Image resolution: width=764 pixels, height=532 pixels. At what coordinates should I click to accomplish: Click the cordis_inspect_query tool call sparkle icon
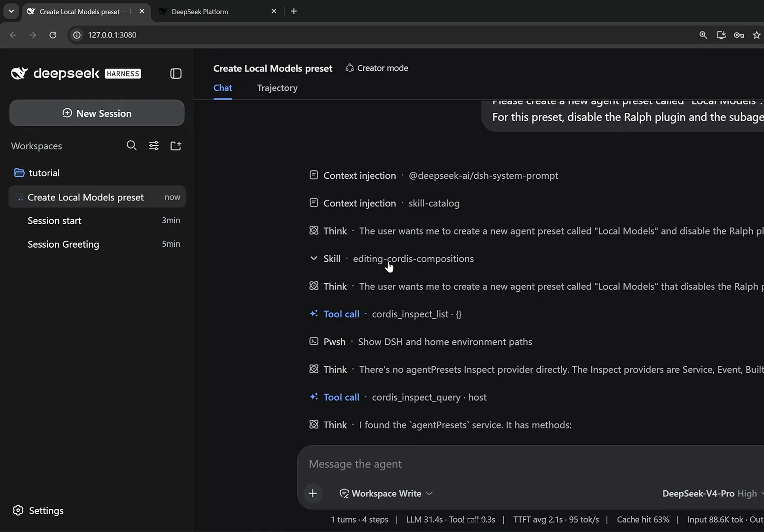(313, 397)
